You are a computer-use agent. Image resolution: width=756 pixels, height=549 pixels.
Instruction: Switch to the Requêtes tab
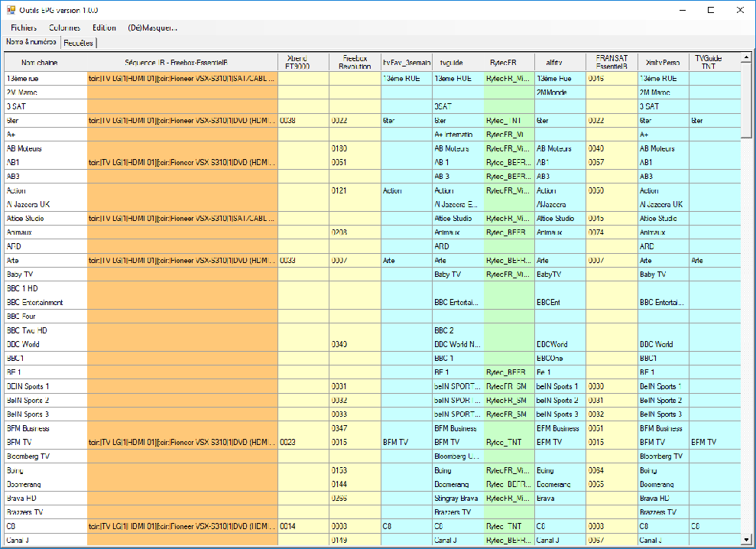[x=78, y=43]
